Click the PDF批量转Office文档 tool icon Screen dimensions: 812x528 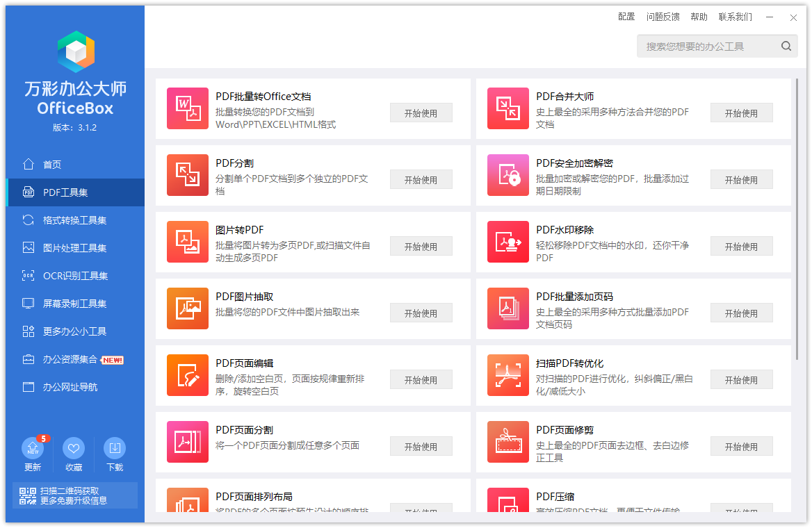[x=188, y=108]
